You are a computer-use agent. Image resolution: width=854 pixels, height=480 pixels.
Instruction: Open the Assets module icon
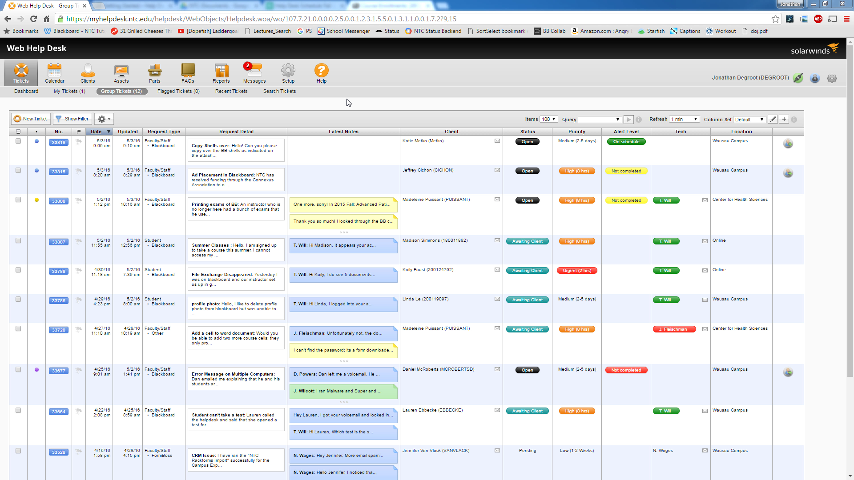coord(121,72)
